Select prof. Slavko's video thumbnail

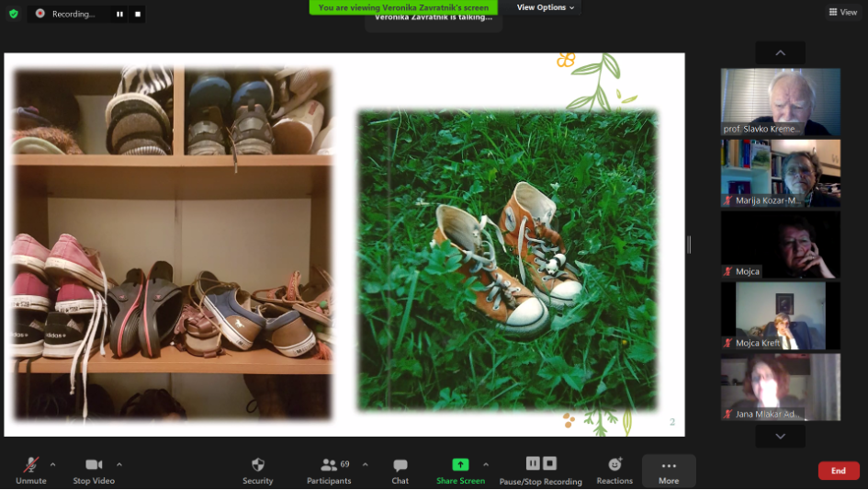(780, 102)
